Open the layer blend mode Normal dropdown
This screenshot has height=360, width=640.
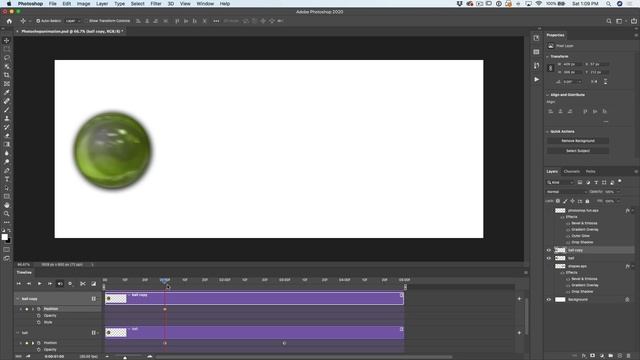567,191
